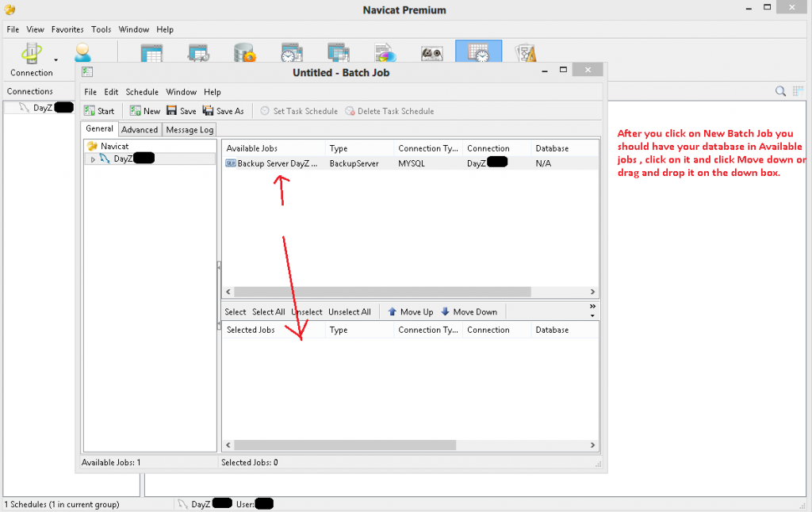Expand the DayZ node in Navicat tree
This screenshot has height=512, width=812.
[x=93, y=159]
